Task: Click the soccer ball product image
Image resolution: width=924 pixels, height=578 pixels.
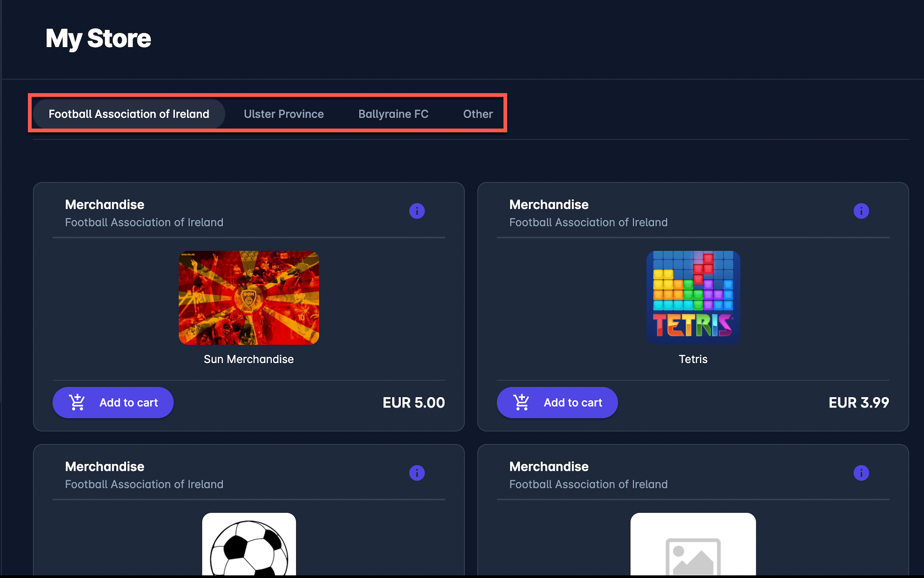Action: click(x=249, y=545)
